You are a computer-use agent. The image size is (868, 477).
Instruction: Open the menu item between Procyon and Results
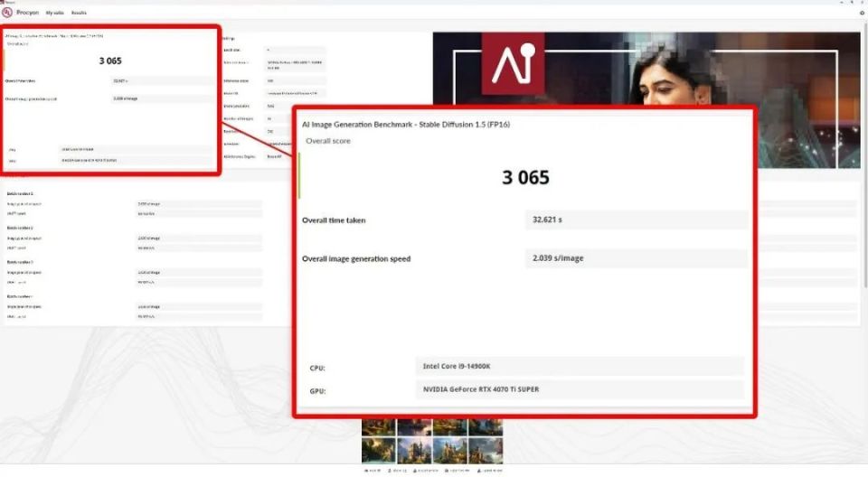(x=55, y=13)
